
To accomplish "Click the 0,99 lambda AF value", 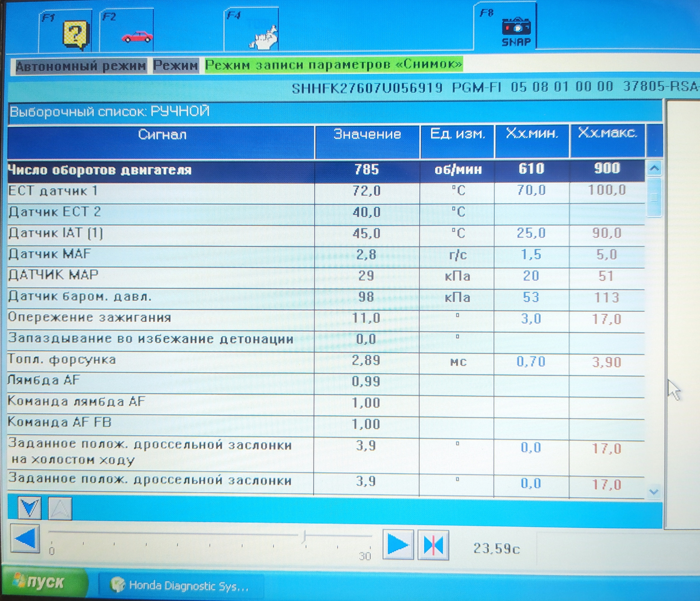I will point(366,382).
